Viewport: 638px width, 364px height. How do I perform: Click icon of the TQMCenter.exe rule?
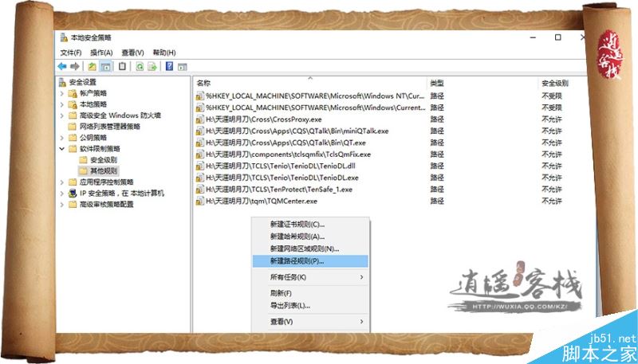(200, 201)
